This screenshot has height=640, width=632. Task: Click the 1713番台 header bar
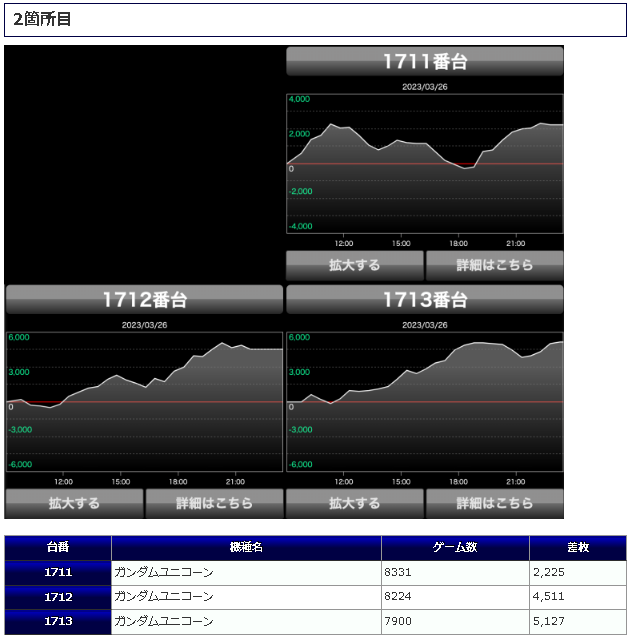point(425,299)
